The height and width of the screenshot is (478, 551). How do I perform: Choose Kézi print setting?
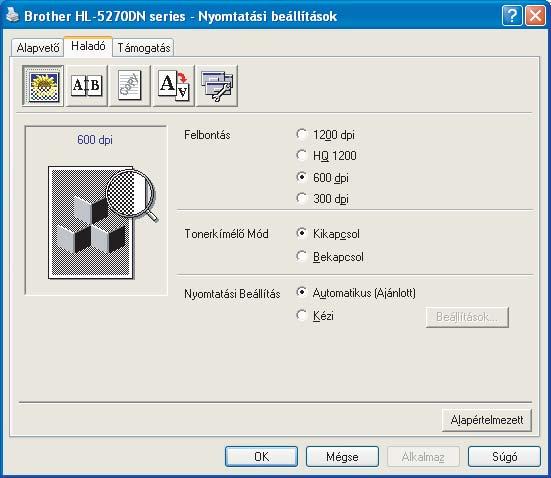pyautogui.click(x=315, y=315)
